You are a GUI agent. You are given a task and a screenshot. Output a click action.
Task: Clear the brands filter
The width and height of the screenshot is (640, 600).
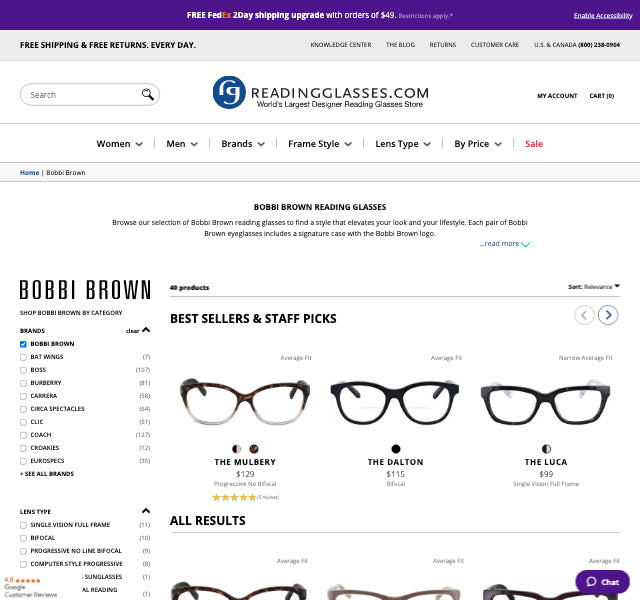(132, 331)
